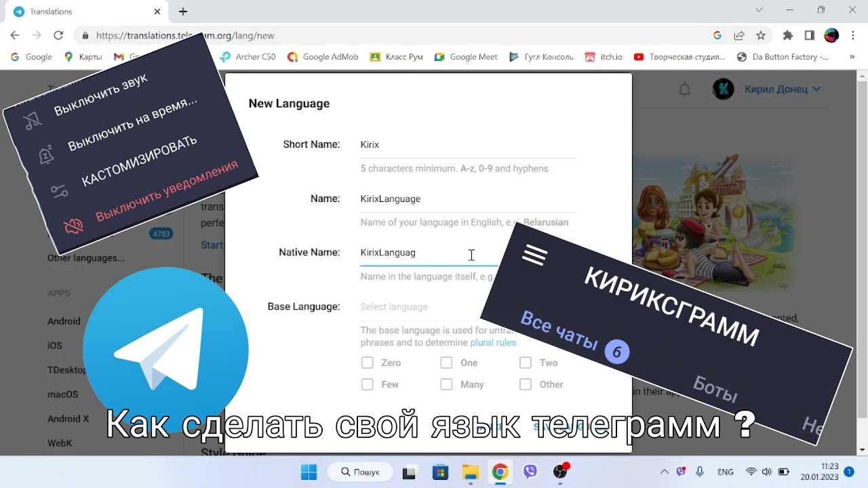This screenshot has width=868, height=488.
Task: Open OBS Studio from the taskbar
Action: tap(560, 472)
